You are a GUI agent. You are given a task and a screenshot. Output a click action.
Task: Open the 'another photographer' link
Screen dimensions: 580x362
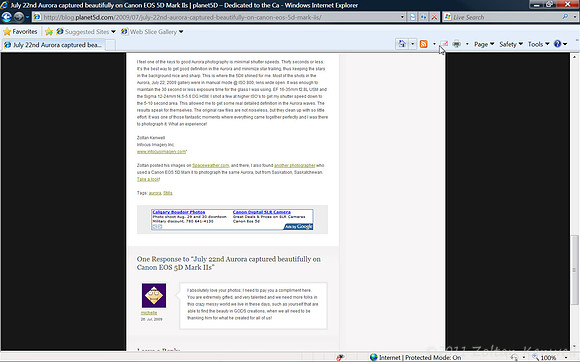click(294, 165)
